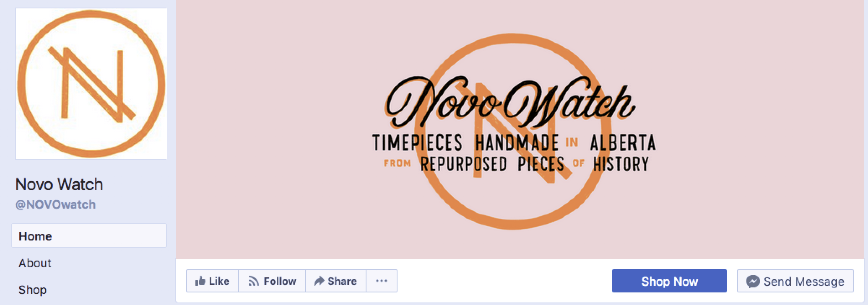868x305 pixels.
Task: Open the Novo Watch profile picture
Action: point(91,84)
